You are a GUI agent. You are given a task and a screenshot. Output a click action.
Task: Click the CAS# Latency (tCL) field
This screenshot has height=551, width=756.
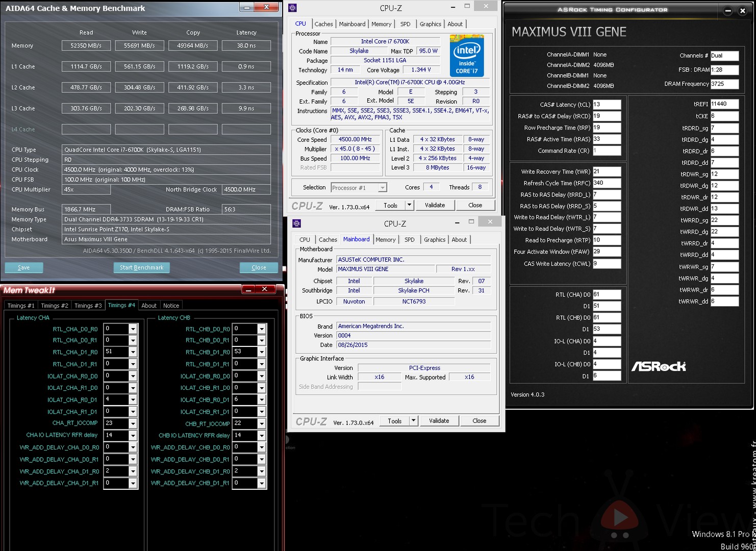pos(607,105)
